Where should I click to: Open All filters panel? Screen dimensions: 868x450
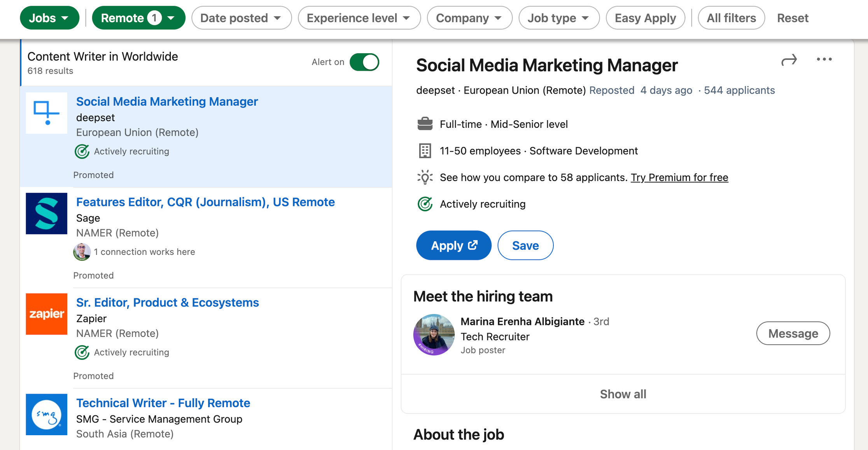(731, 18)
